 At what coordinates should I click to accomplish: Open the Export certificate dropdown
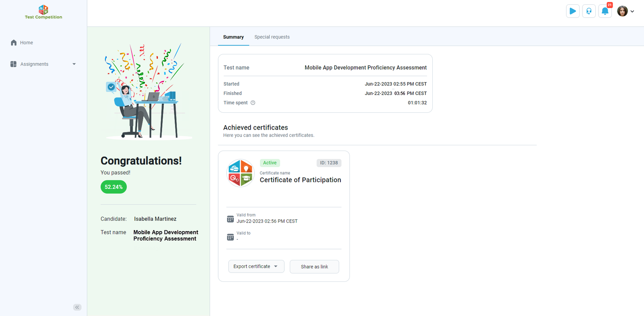click(256, 266)
